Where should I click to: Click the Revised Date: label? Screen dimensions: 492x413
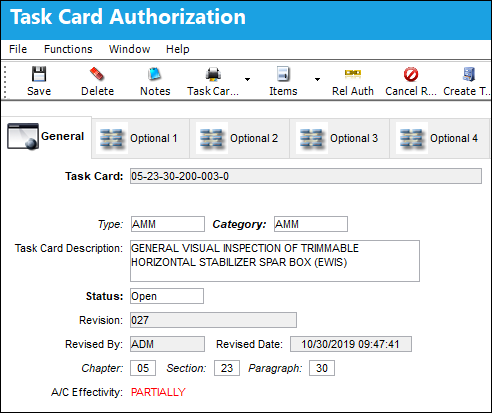click(x=249, y=344)
